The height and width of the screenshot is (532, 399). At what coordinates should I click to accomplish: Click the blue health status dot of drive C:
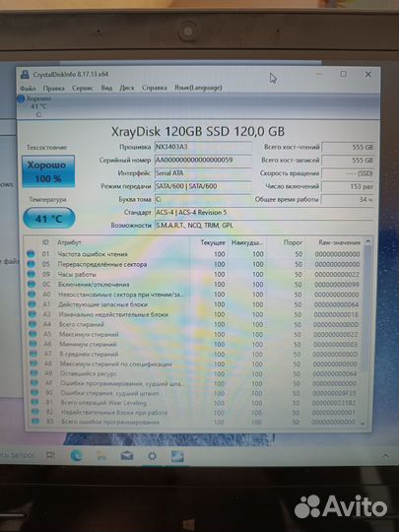coord(21,99)
